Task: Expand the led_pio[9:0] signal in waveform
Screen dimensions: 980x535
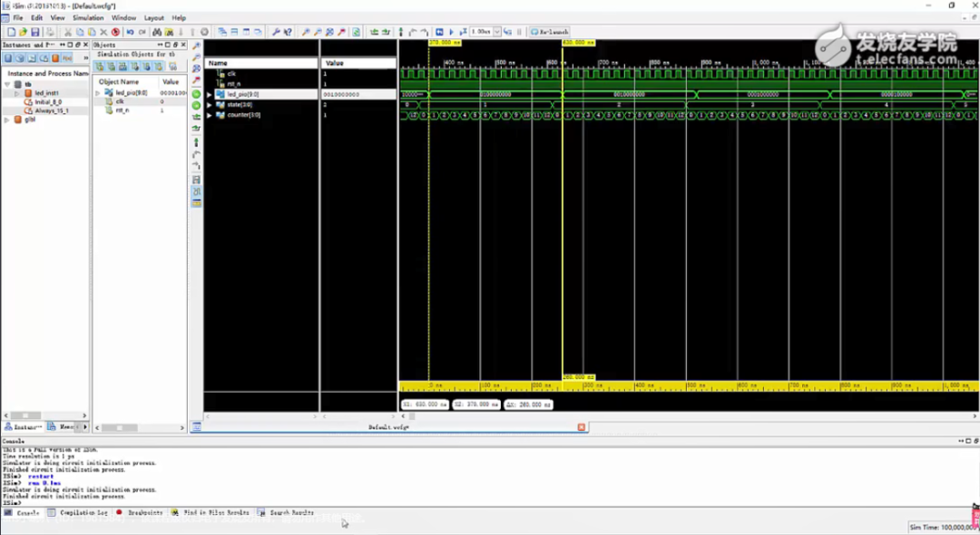Action: point(210,94)
